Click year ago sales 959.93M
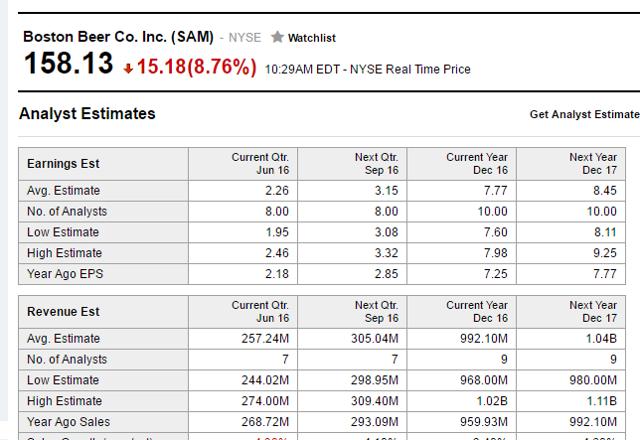Image resolution: width=640 pixels, height=440 pixels. coord(484,422)
